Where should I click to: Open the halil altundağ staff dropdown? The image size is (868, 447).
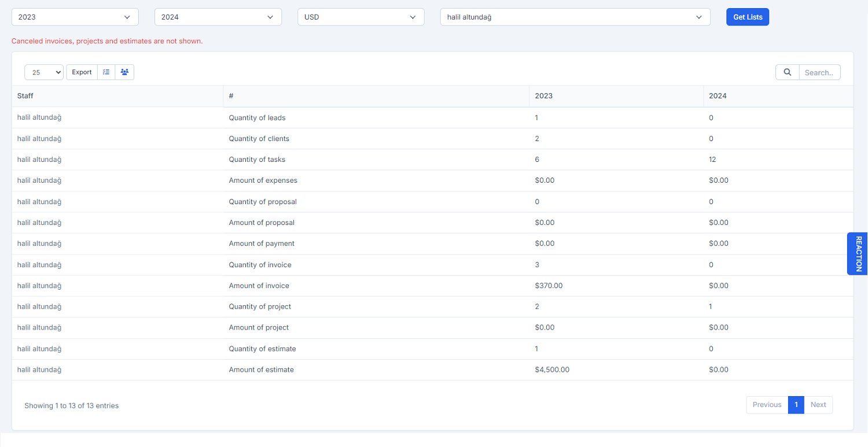tap(575, 17)
